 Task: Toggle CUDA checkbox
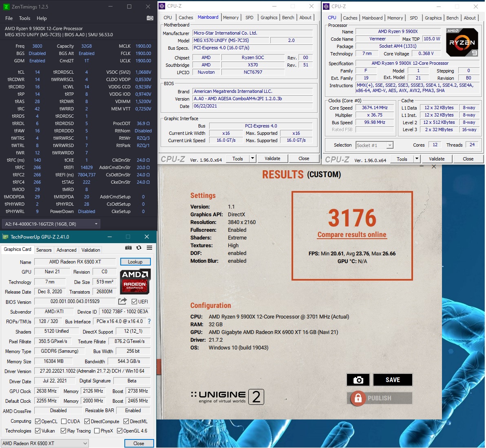coord(64,422)
